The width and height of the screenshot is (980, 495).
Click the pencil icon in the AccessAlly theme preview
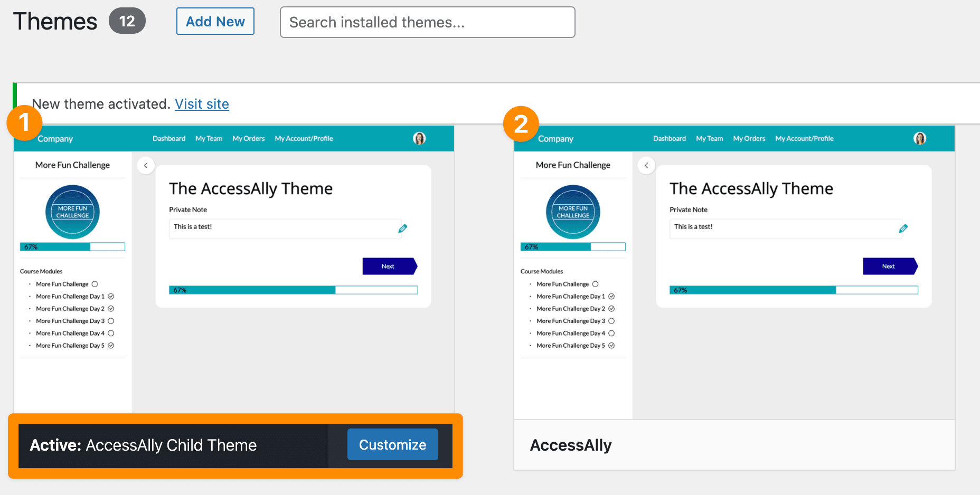[903, 228]
